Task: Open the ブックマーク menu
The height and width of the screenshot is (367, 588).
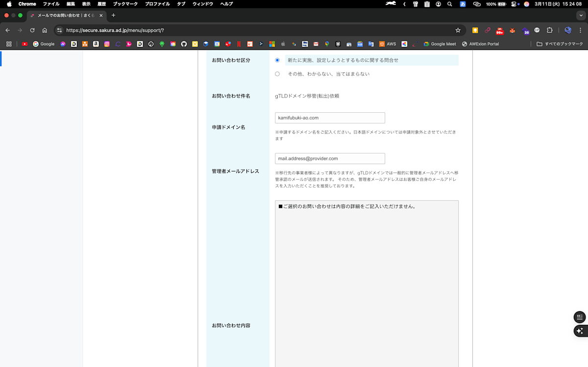Action: (x=125, y=4)
